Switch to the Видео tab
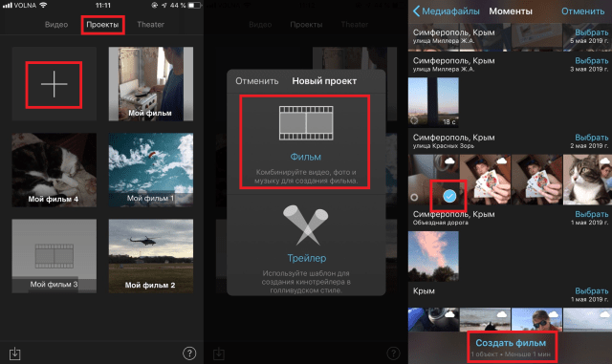 56,25
